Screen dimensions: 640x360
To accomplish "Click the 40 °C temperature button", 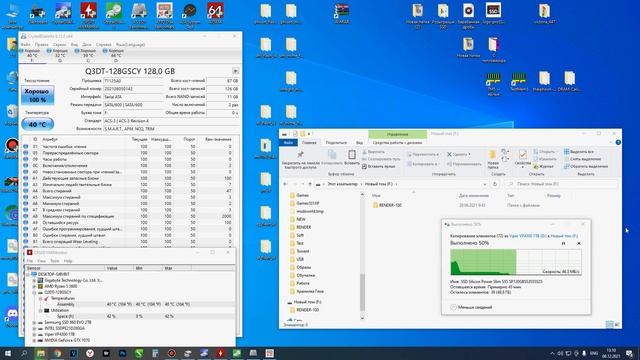I will (x=37, y=124).
